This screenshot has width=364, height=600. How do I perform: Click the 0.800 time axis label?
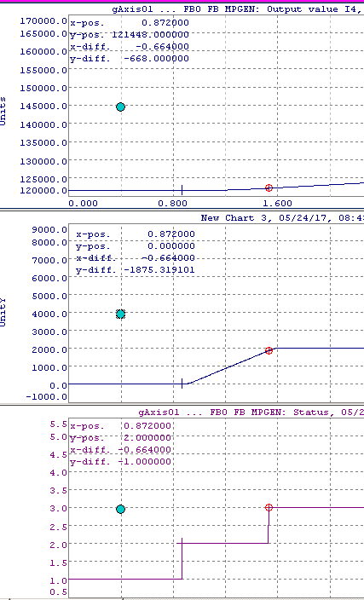(x=172, y=203)
